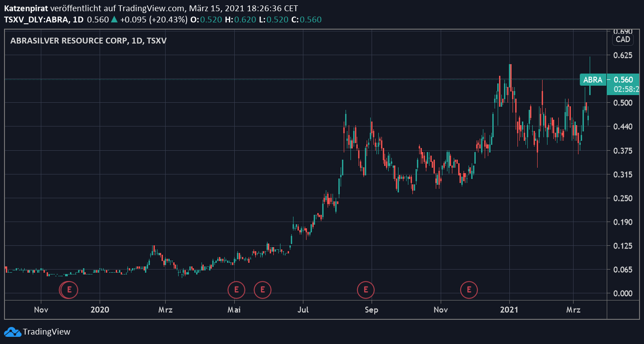This screenshot has width=644, height=344.
Task: Click the earnings marker left of 2020
Action: point(69,290)
